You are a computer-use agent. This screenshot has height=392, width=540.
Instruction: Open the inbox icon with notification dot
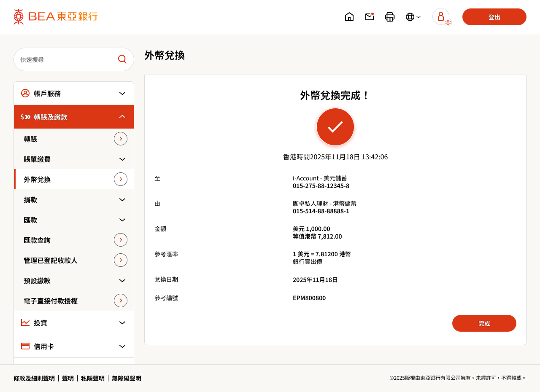(370, 16)
